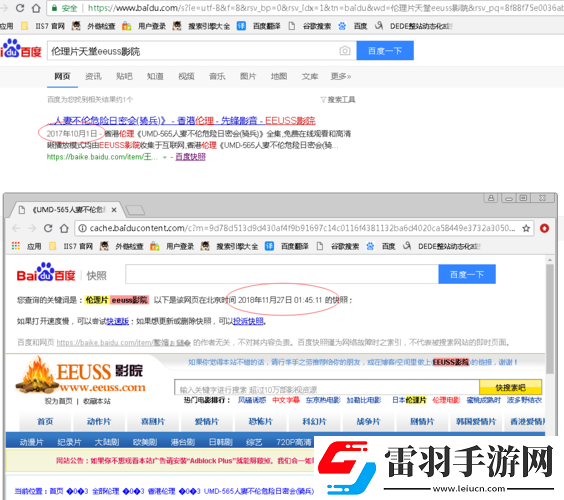Switch to the 音乐 search tab
Viewport: 564px width, 500px height.
tap(217, 76)
